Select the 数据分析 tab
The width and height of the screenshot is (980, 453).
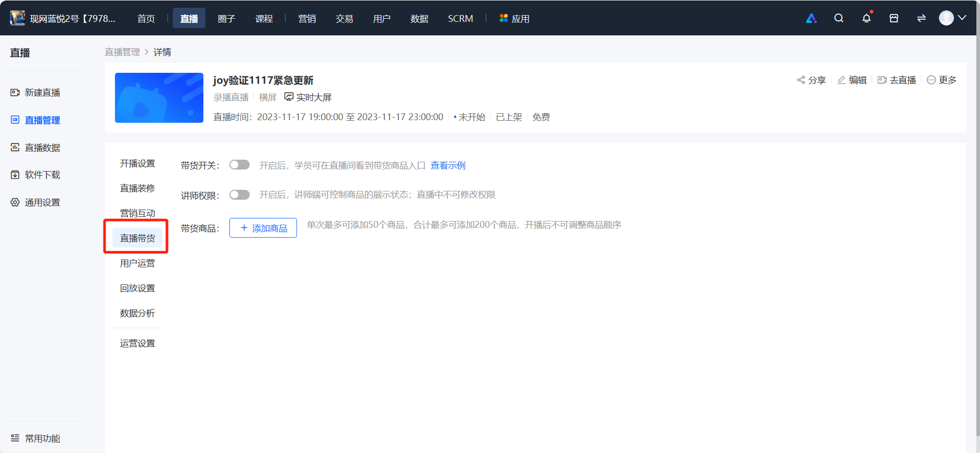pyautogui.click(x=137, y=313)
